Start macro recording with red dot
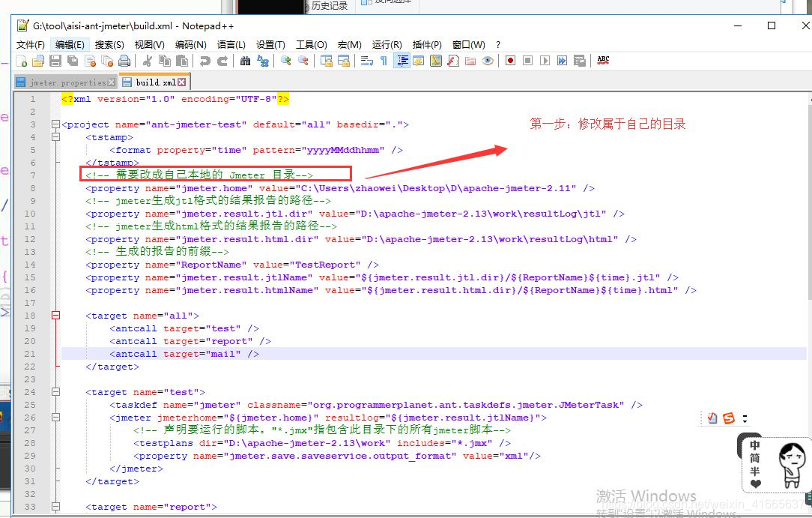The height and width of the screenshot is (518, 812). point(511,61)
